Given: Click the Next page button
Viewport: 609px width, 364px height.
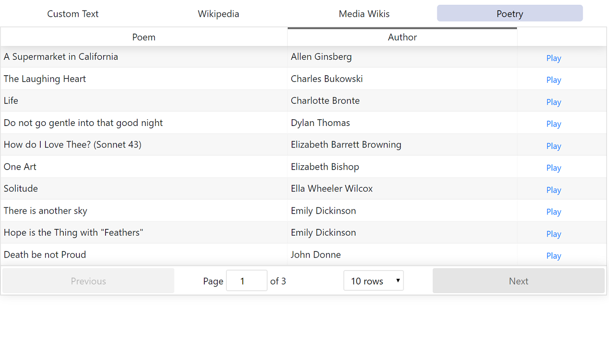Looking at the screenshot, I should coord(518,281).
